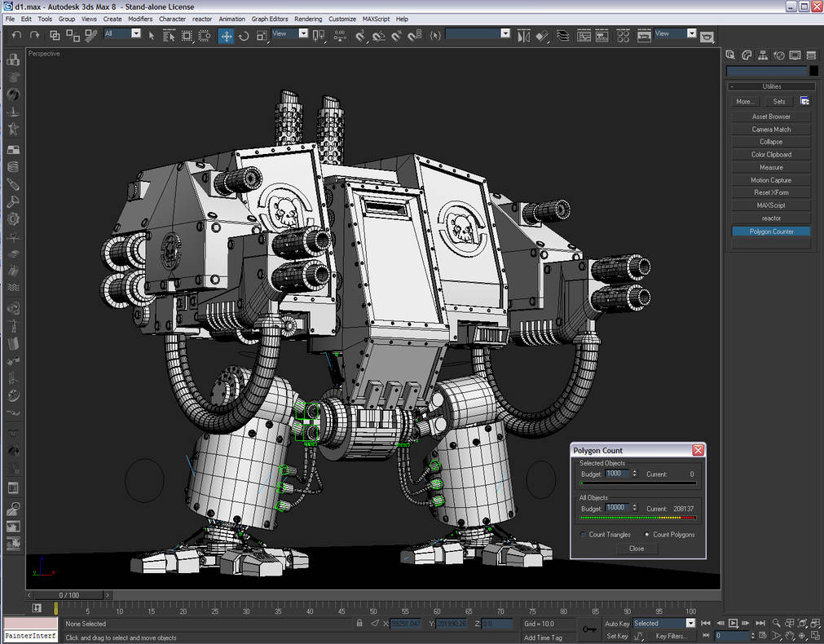Toggle the 3D Snaps magnet
Screen dimensions: 824x644
coord(360,36)
